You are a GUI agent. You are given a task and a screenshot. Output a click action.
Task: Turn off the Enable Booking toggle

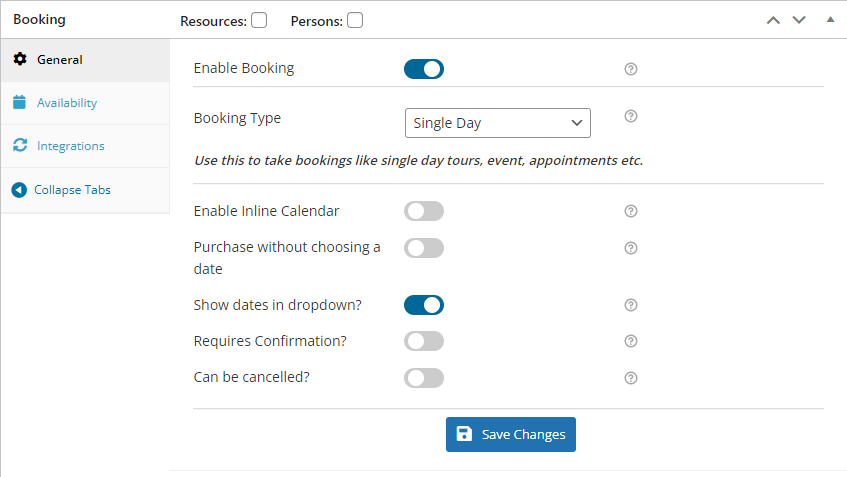[424, 69]
